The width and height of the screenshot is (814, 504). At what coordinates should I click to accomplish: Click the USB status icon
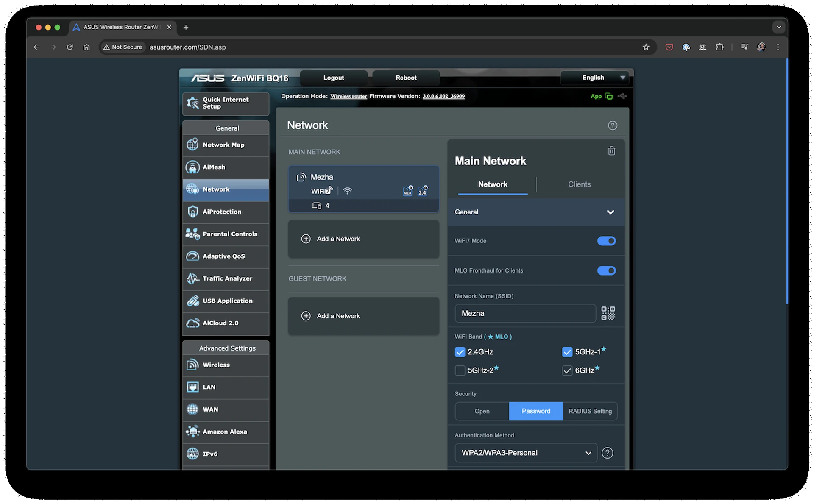[622, 96]
